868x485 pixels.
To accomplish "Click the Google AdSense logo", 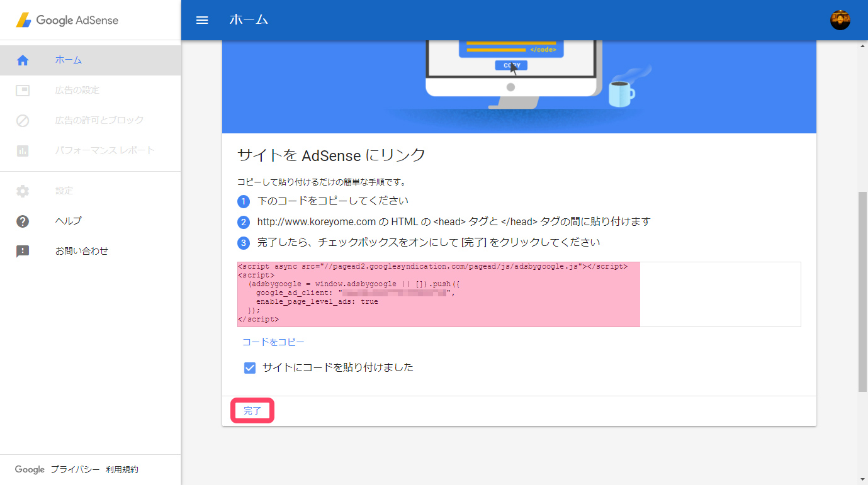I will click(67, 20).
